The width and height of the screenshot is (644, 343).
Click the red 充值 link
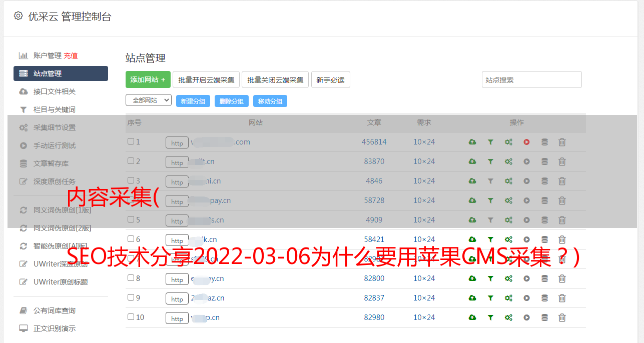click(71, 55)
